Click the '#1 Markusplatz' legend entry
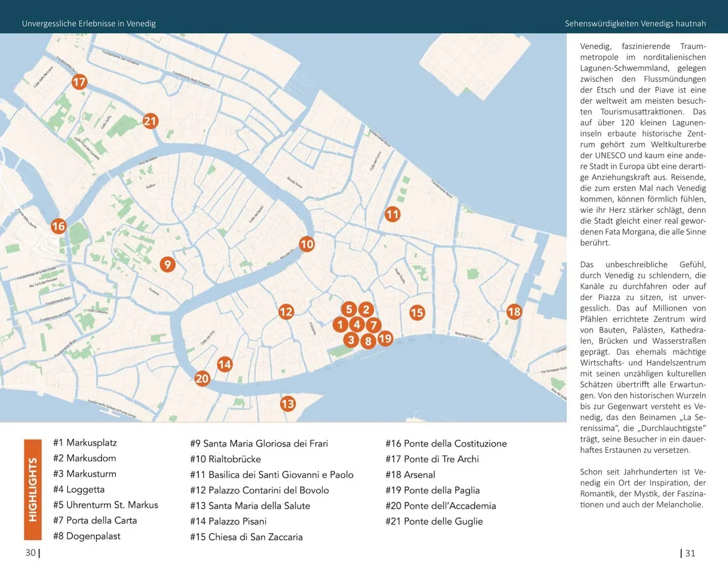 [x=86, y=443]
